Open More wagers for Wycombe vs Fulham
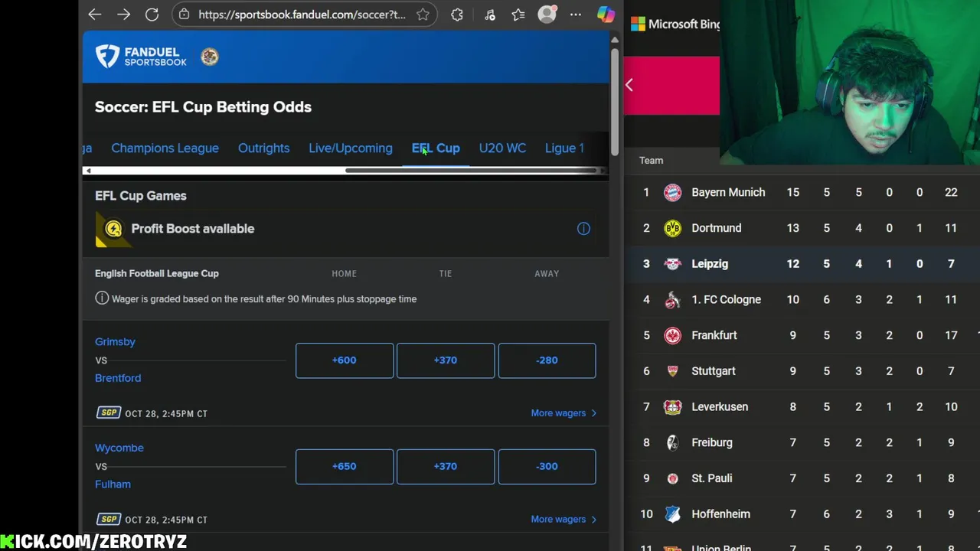 (563, 519)
